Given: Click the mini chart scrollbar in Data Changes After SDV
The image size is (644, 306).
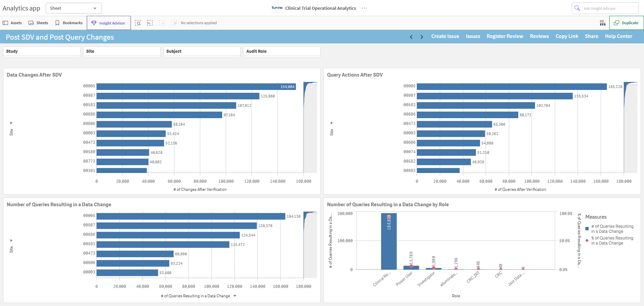Looking at the screenshot, I should [310, 127].
